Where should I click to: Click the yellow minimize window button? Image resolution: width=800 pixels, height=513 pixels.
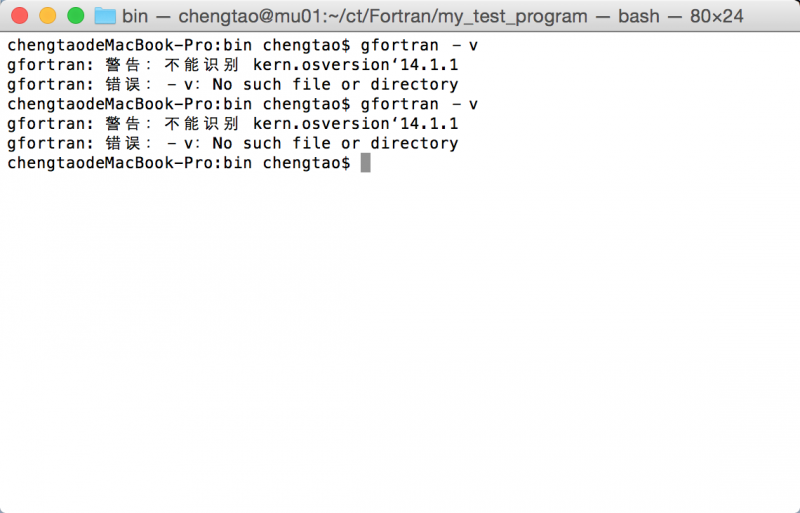tap(47, 16)
